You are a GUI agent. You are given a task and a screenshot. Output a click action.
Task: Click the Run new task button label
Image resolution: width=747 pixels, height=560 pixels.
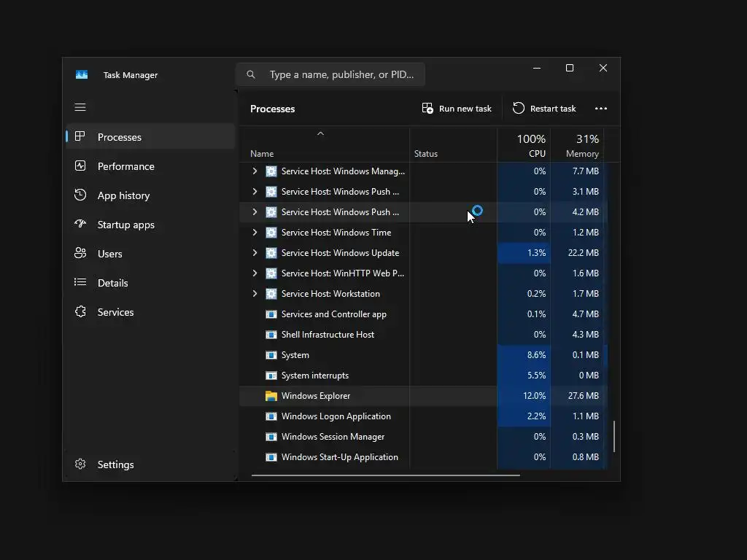click(x=465, y=109)
